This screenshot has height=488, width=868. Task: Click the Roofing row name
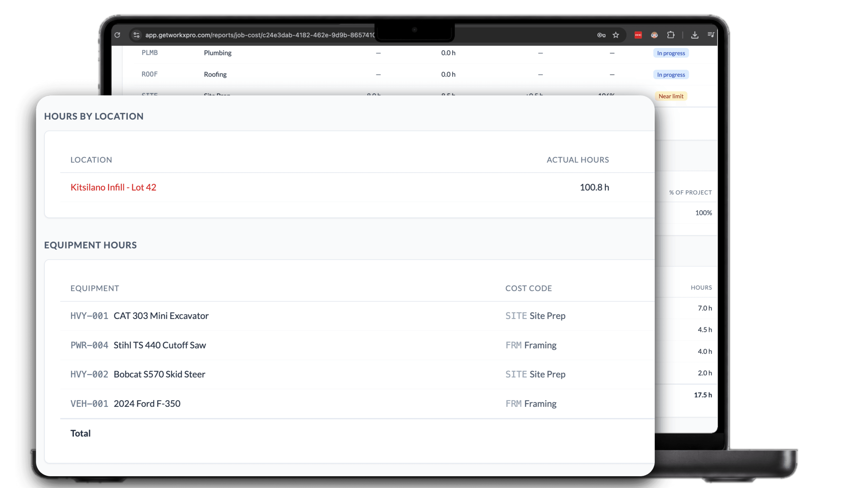point(215,74)
